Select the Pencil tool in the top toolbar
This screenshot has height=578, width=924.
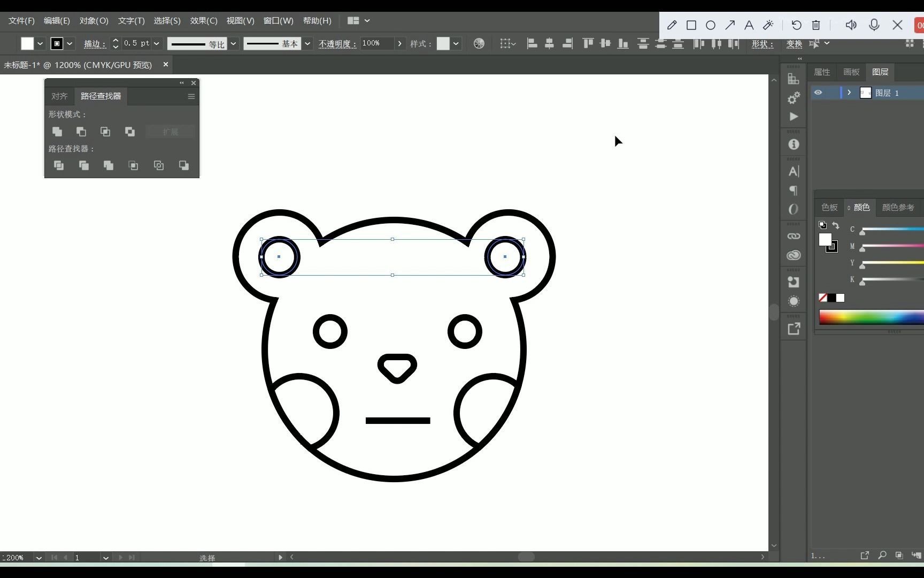point(672,25)
